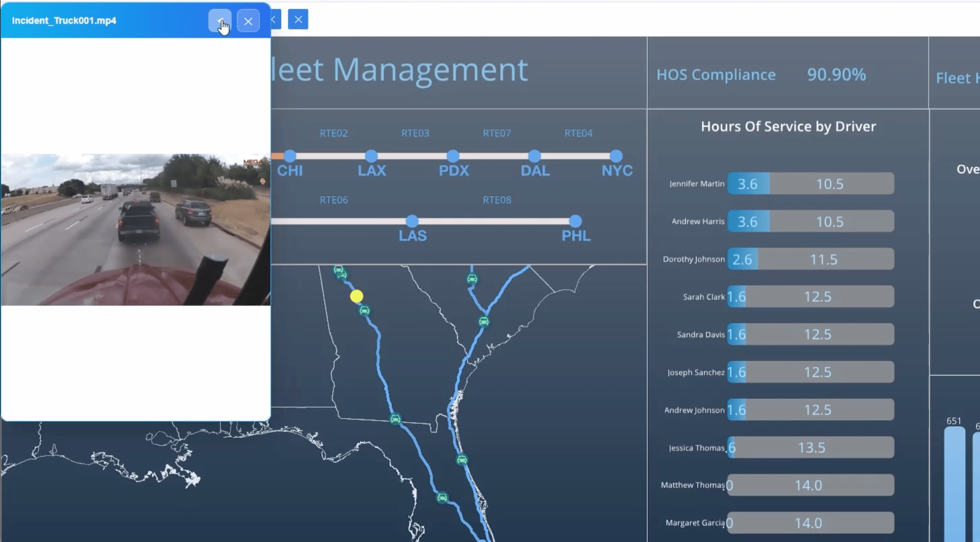Close the Incident_Truck001.mp4 popup
Screen dimensions: 980x542
248,21
